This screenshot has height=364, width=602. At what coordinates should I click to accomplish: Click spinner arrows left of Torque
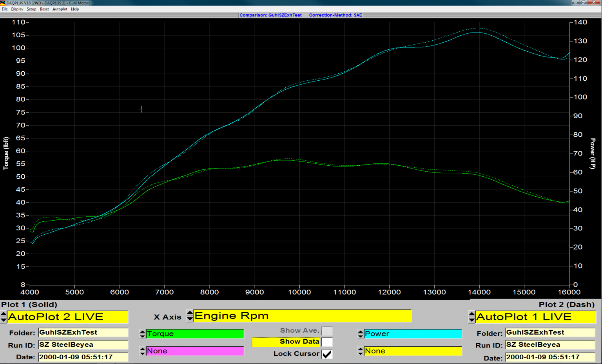pos(142,334)
